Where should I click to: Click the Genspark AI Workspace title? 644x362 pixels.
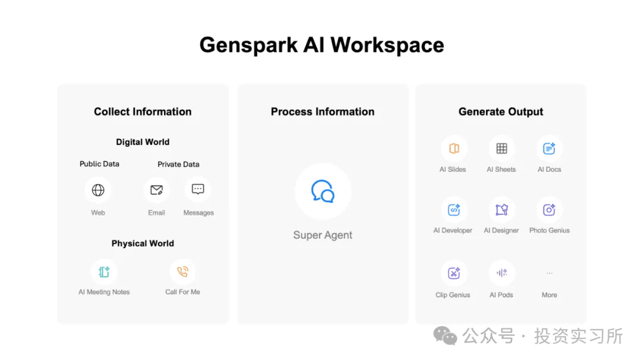[x=321, y=45]
